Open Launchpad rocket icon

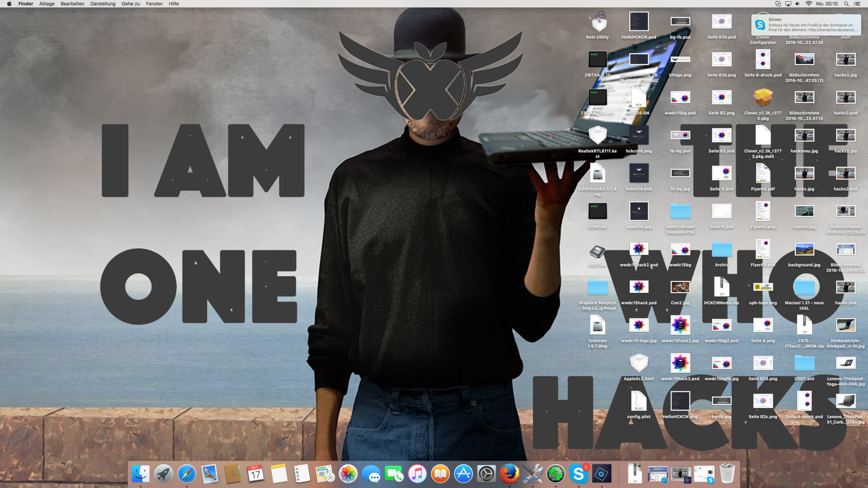(163, 474)
